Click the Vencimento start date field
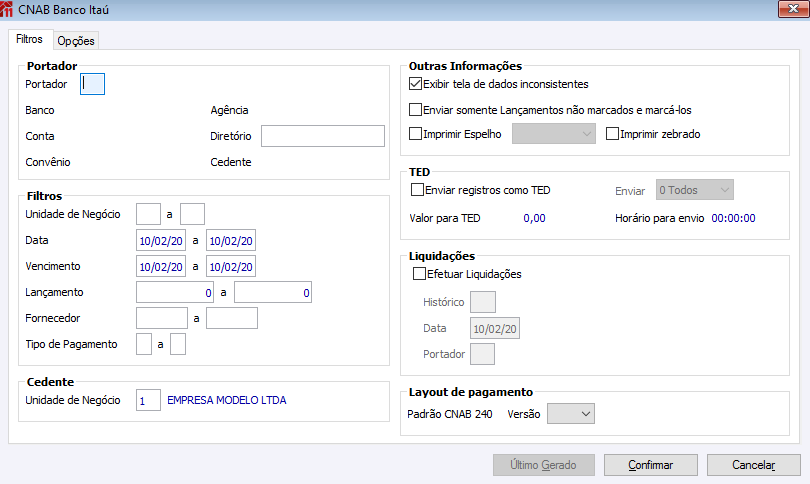Screen dimensions: 810x484 (160, 267)
